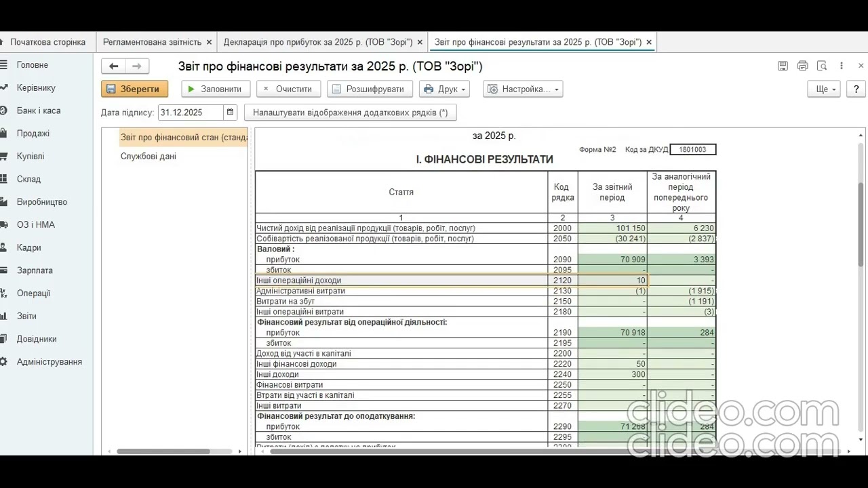
Task: Click the printer icon in the header
Action: tap(803, 66)
